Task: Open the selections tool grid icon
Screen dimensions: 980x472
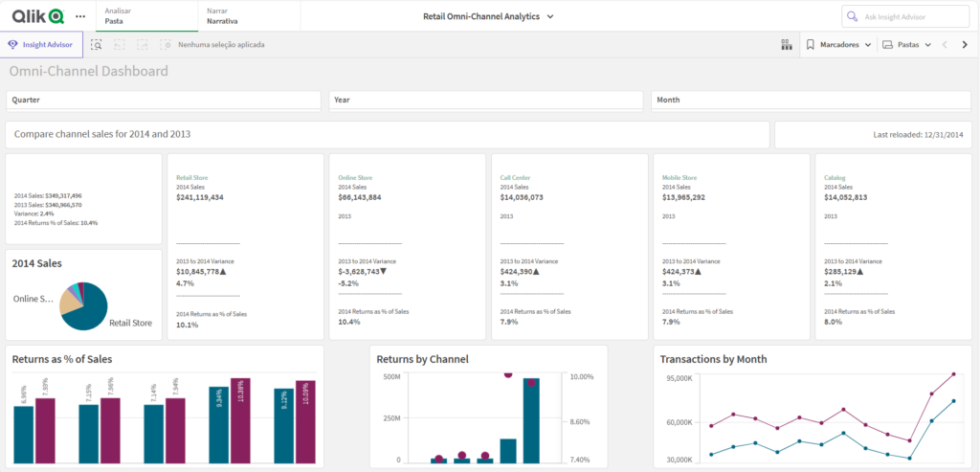Action: click(787, 45)
